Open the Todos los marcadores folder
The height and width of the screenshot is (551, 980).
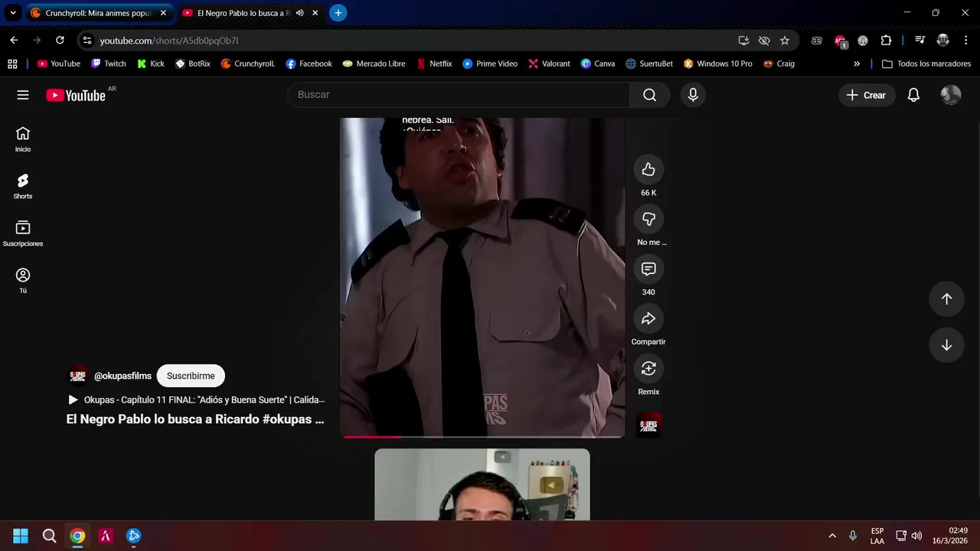coord(926,64)
